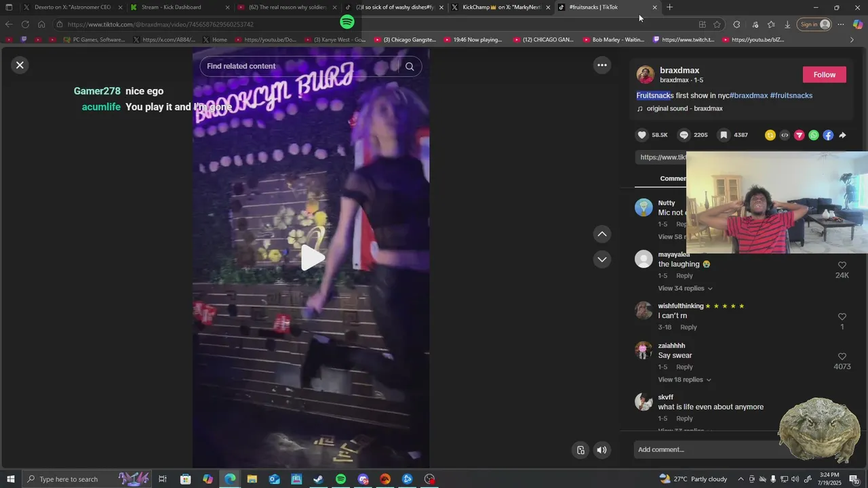This screenshot has width=868, height=488.
Task: Open Spotify from taskbar
Action: point(340,479)
